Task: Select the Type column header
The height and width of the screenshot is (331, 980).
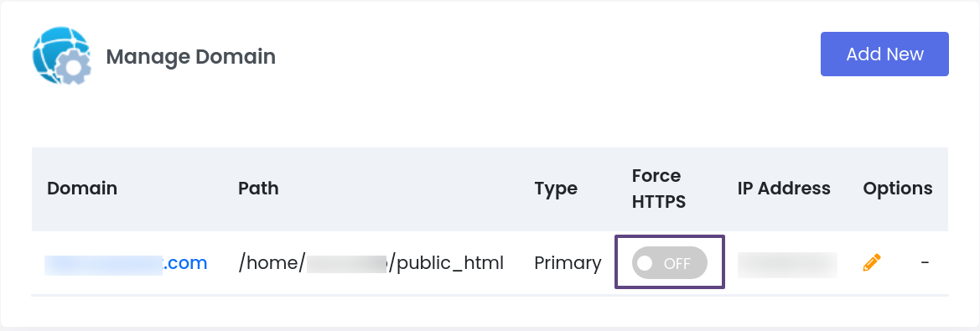Action: (556, 189)
